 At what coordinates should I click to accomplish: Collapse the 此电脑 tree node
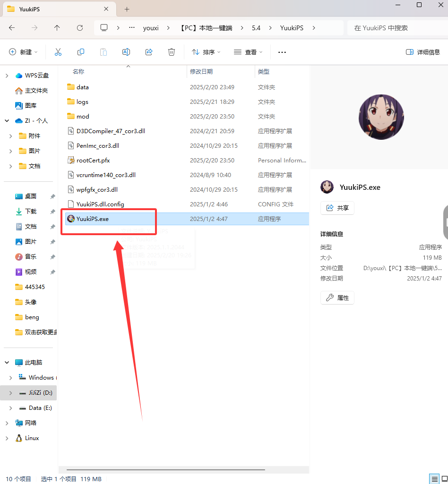tap(7, 363)
